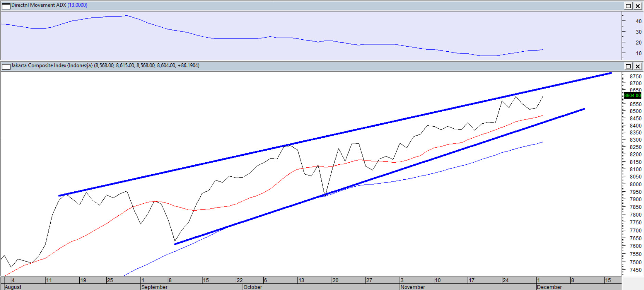644x290 pixels.
Task: Maximize the Directnl Movement ADX pane
Action: click(628, 6)
